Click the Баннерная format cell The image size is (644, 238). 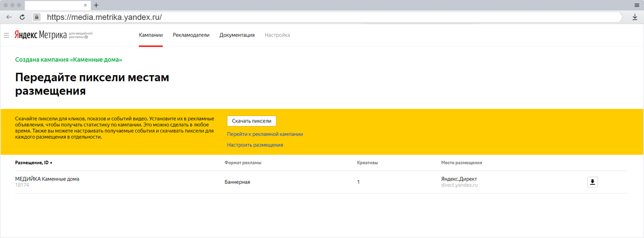coord(237,182)
